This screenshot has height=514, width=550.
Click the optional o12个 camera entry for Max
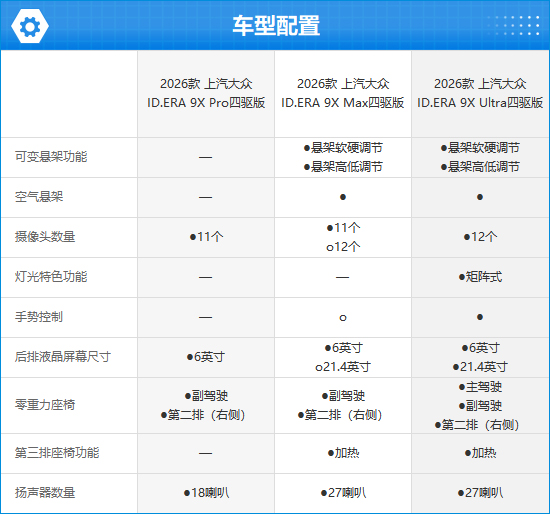[x=343, y=247]
